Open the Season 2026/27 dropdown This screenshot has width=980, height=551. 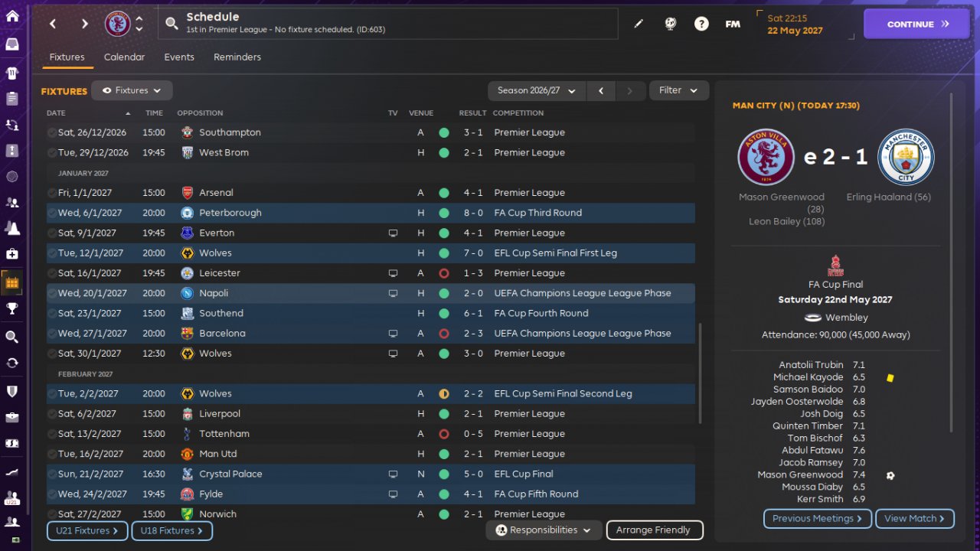[x=537, y=90]
